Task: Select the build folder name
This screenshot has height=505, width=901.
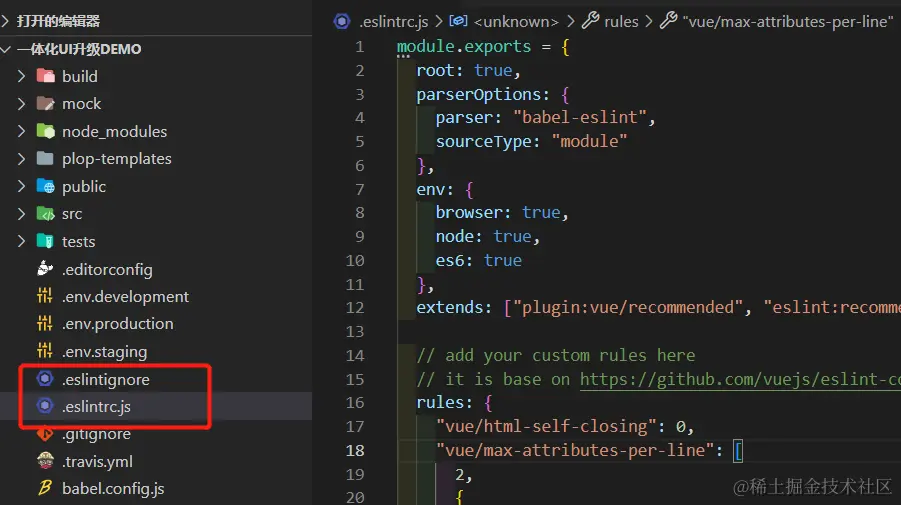Action: click(80, 76)
